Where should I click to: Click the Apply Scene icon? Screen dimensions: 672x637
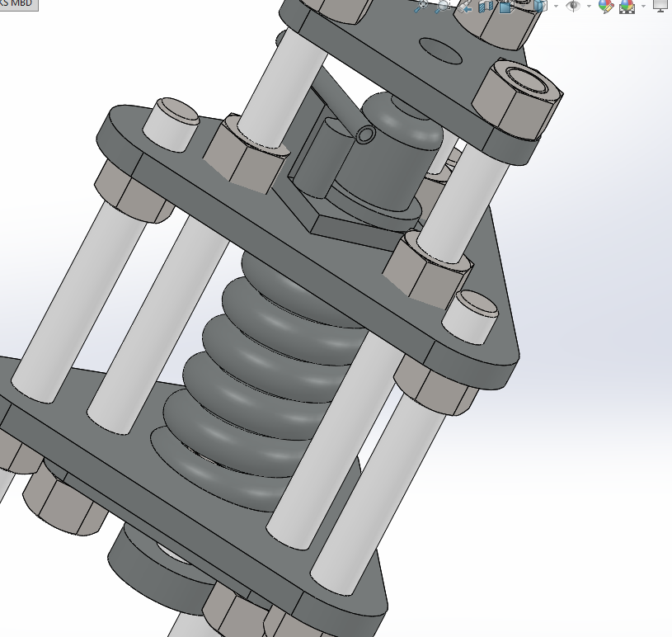tap(627, 6)
